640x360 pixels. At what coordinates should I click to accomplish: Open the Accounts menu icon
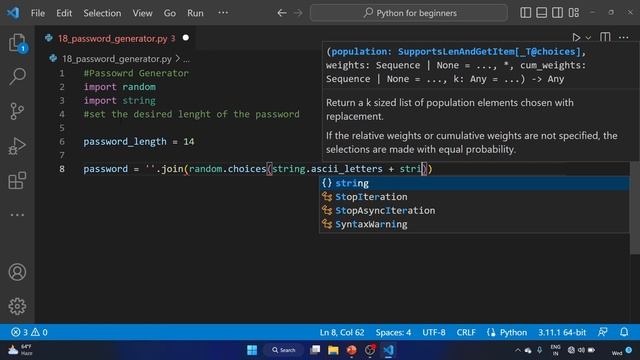pyautogui.click(x=17, y=272)
